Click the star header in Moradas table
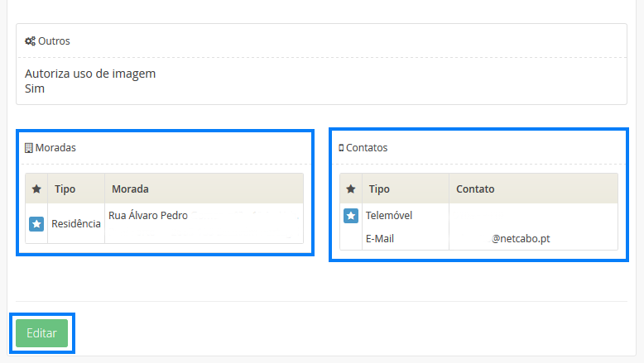644x363 pixels. pyautogui.click(x=36, y=189)
